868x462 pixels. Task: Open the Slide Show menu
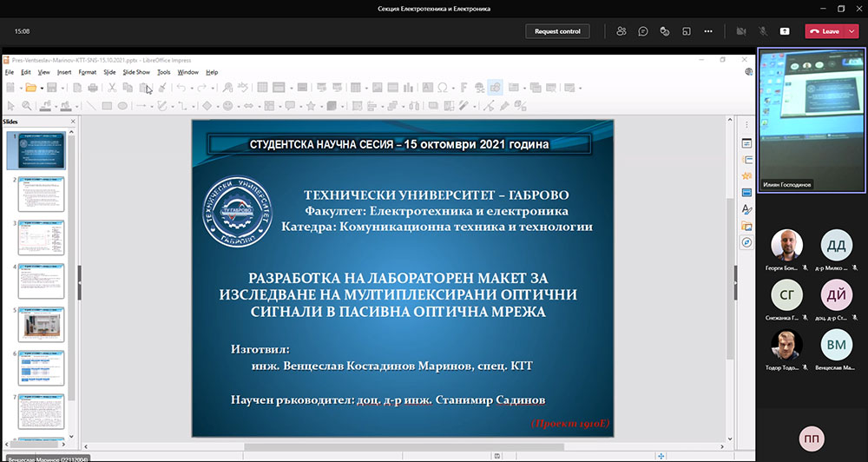pyautogui.click(x=136, y=72)
